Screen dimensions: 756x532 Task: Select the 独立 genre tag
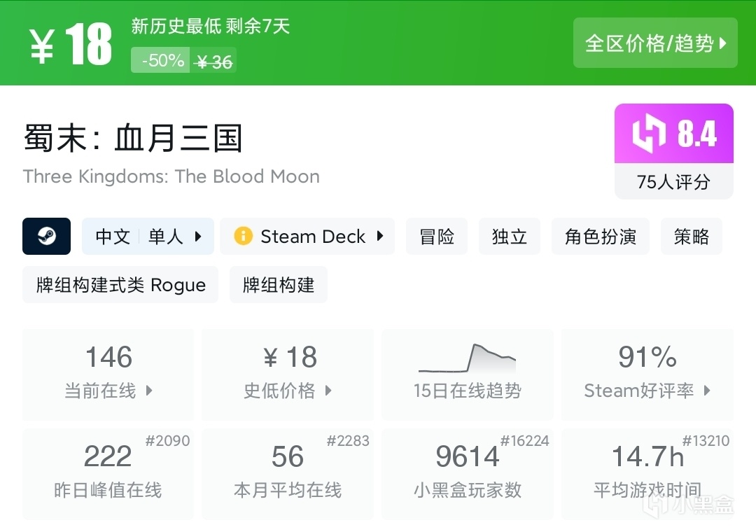510,237
